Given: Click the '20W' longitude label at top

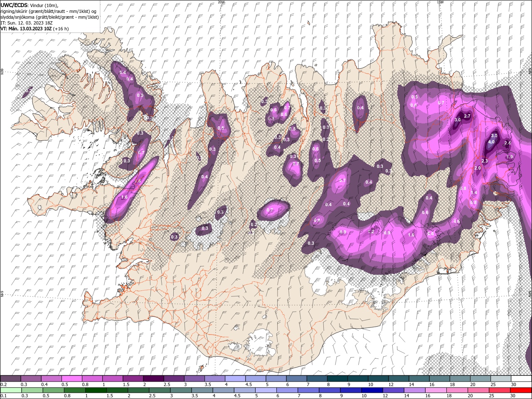Looking at the screenshot, I should 221,2.
